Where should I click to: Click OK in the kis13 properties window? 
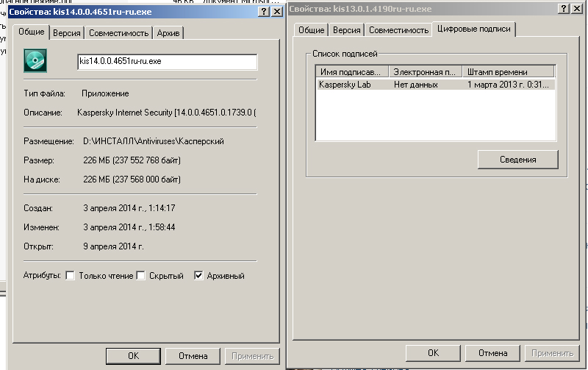[x=433, y=353]
